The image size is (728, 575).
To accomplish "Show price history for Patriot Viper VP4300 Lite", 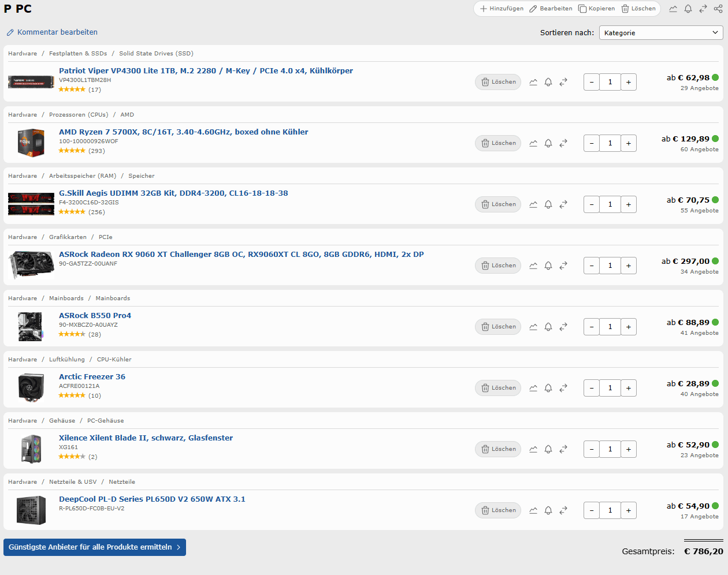I will tap(533, 82).
